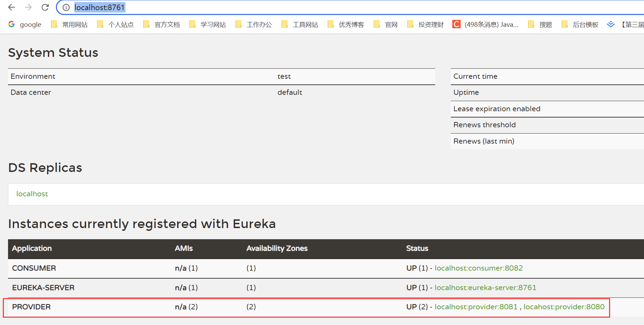Click the browser forward arrow
644x325 pixels.
point(28,7)
